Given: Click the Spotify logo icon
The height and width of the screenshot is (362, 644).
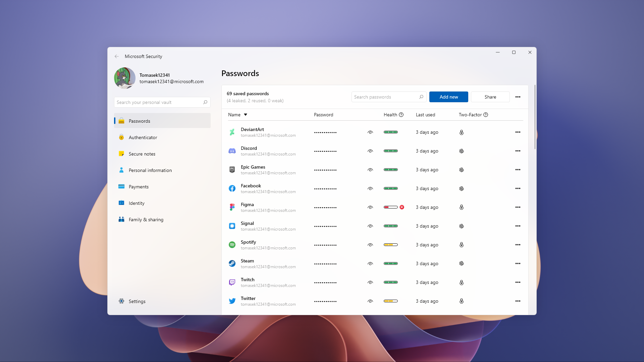Looking at the screenshot, I should click(x=232, y=245).
